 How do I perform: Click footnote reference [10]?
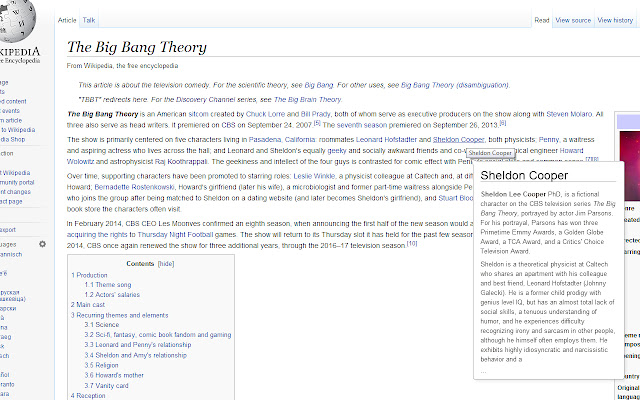point(412,244)
